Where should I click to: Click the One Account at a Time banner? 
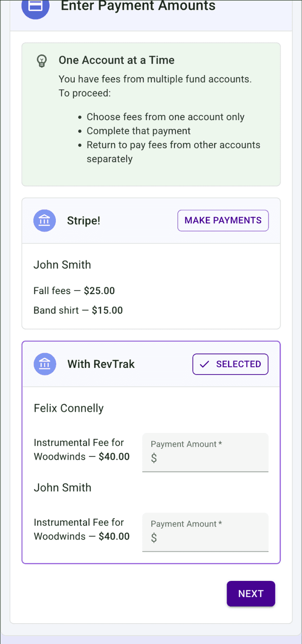coord(151,114)
